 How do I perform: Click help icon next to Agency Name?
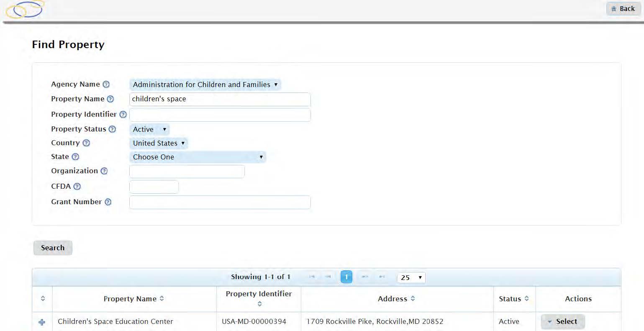(106, 85)
